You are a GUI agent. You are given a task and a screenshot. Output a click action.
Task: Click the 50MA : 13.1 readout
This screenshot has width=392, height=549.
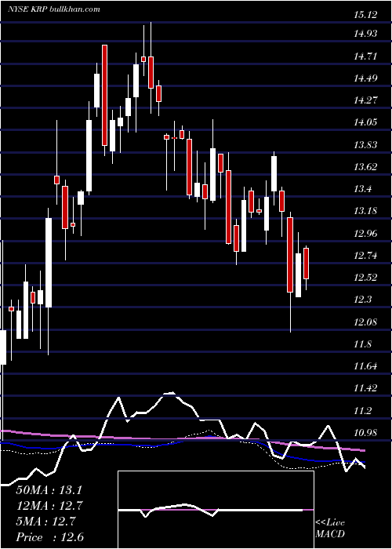click(x=49, y=490)
